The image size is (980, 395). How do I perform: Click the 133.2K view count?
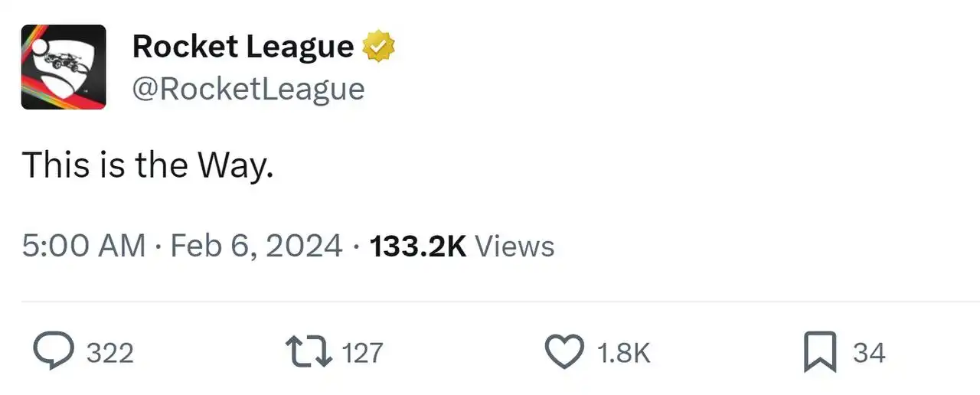418,246
